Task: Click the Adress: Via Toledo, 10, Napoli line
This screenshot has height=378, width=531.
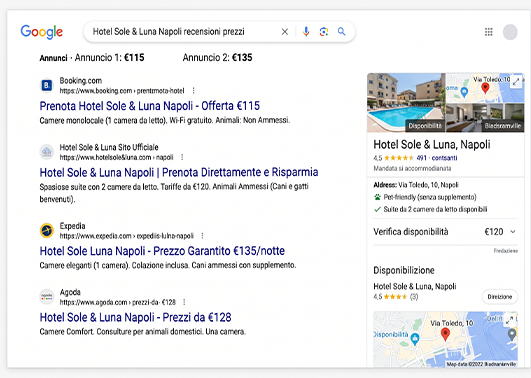Action: tap(416, 185)
